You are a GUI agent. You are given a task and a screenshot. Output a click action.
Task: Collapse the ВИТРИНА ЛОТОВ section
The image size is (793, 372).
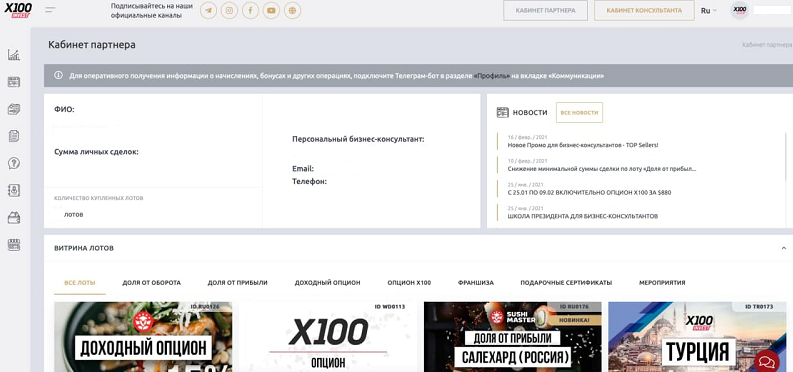pos(783,248)
